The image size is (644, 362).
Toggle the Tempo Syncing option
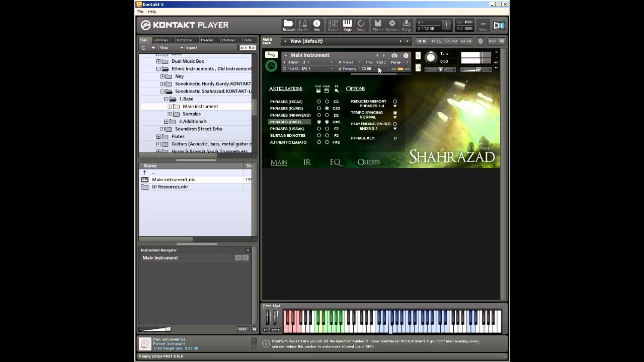(395, 113)
